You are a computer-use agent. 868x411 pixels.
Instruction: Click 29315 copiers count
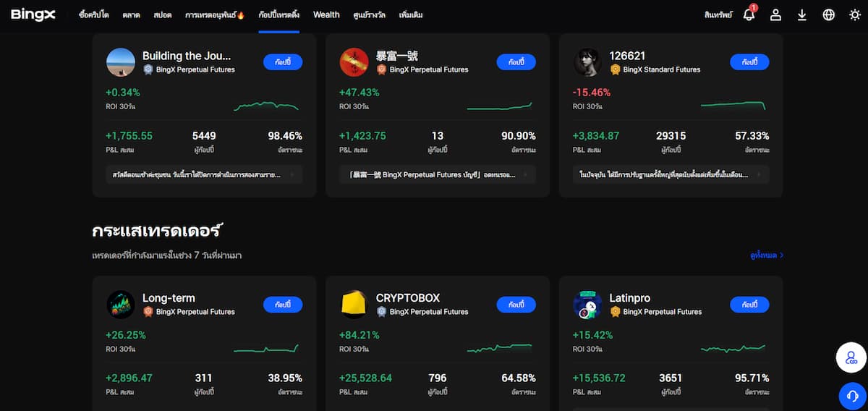click(x=671, y=136)
